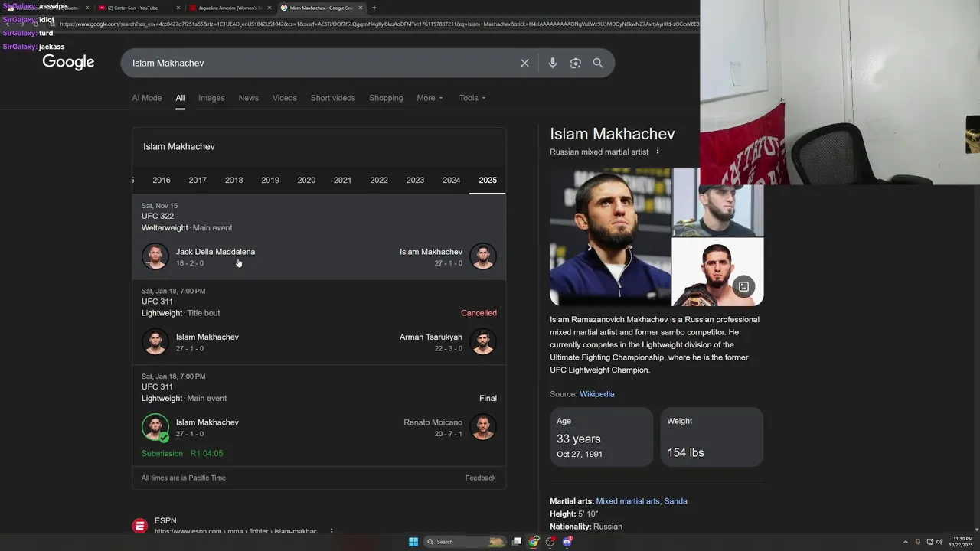
Task: Select 2019 in fight year selector
Action: coord(270,181)
